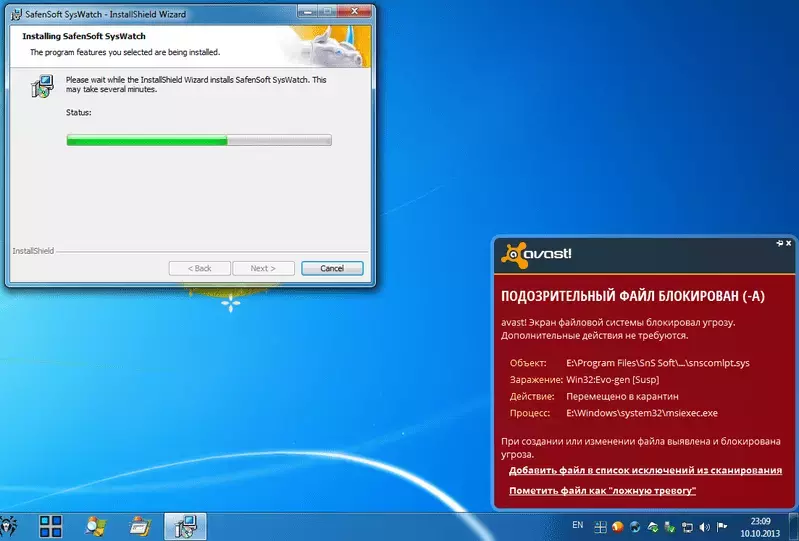Click 'Installing SafenSoft SysWatch' heading
This screenshot has height=541, width=799.
pyautogui.click(x=84, y=36)
